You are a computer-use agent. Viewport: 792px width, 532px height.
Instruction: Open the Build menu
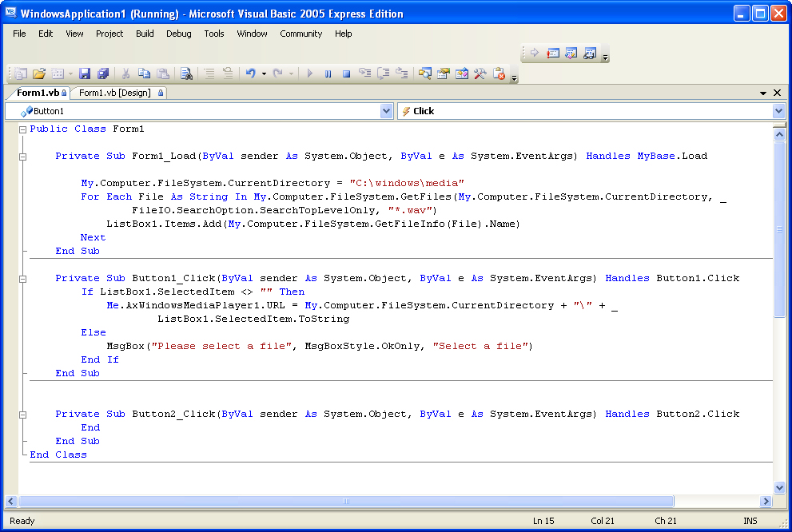coord(145,34)
